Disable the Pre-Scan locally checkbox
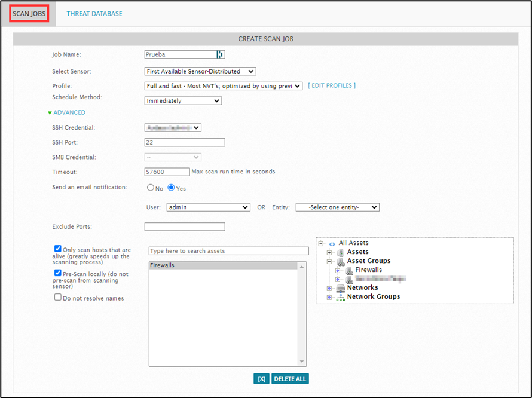This screenshot has height=398, width=532. point(58,273)
